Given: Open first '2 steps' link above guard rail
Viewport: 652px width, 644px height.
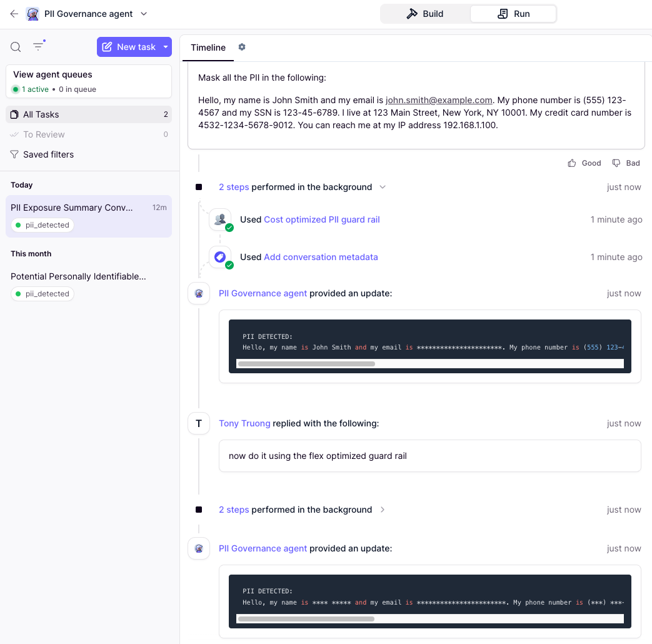Looking at the screenshot, I should coord(234,187).
